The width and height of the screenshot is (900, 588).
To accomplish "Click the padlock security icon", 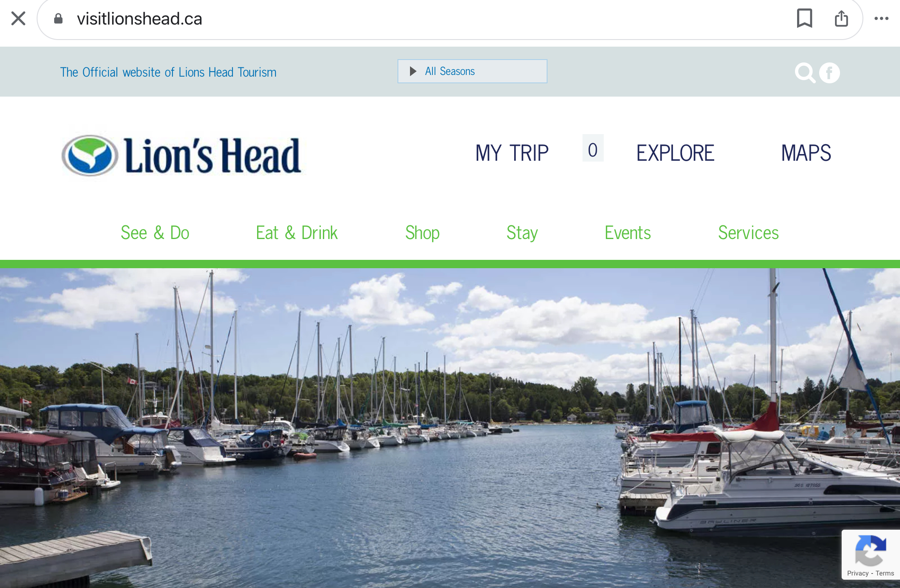I will [58, 18].
